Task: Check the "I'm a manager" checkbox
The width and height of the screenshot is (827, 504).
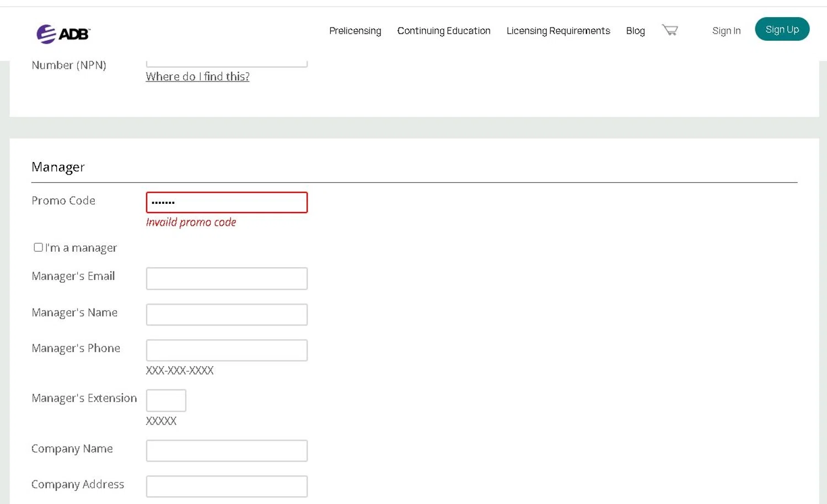Action: pyautogui.click(x=38, y=247)
